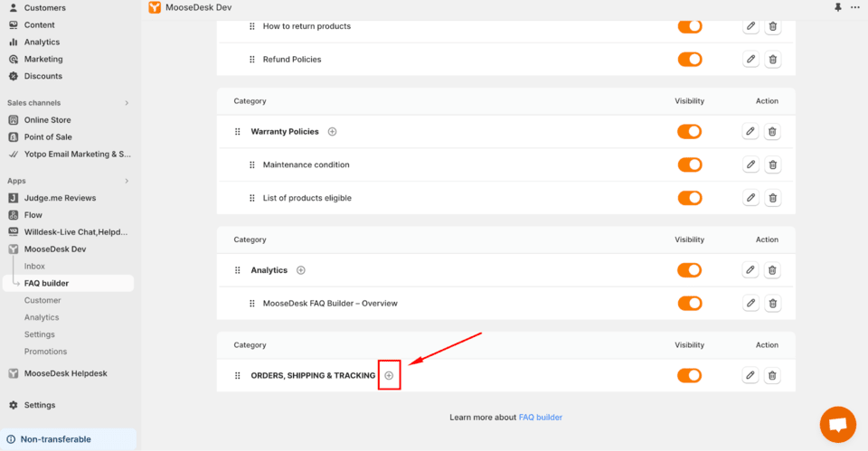Add FAQ to Analytics category
The height and width of the screenshot is (451, 868).
point(300,270)
